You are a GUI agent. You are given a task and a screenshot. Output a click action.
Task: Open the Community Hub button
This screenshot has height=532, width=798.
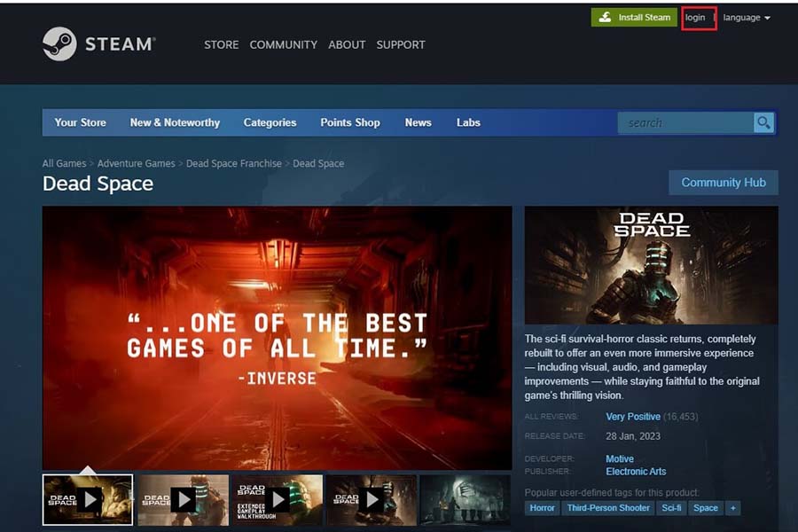[x=724, y=183]
